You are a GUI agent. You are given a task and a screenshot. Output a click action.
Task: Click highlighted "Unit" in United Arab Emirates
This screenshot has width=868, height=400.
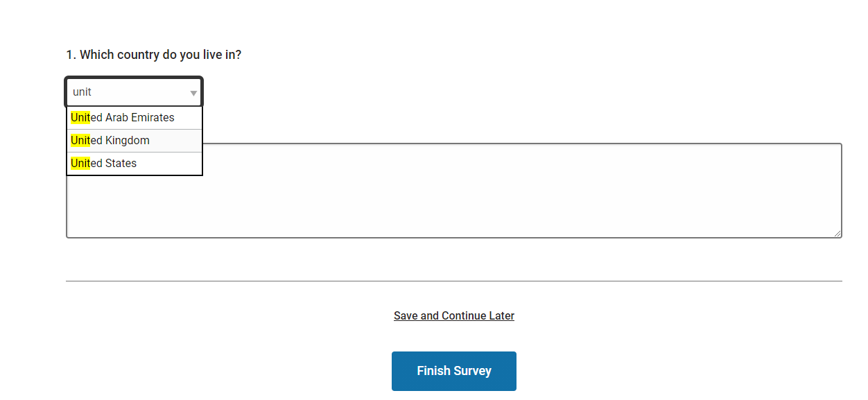click(80, 118)
